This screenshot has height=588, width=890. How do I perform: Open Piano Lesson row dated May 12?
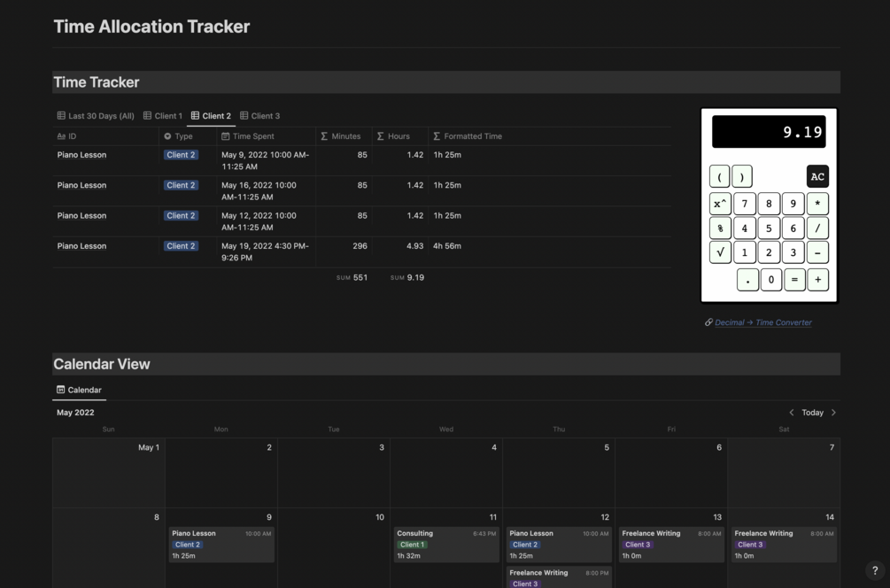pyautogui.click(x=81, y=216)
